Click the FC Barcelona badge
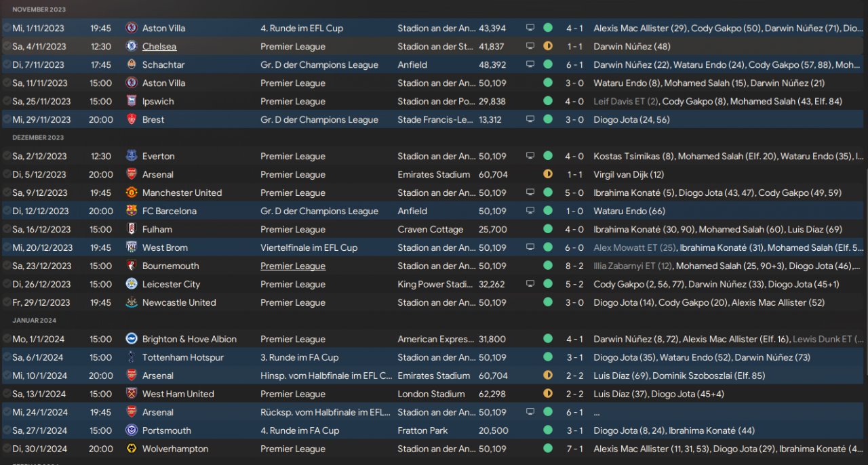868x465 pixels. (x=132, y=211)
